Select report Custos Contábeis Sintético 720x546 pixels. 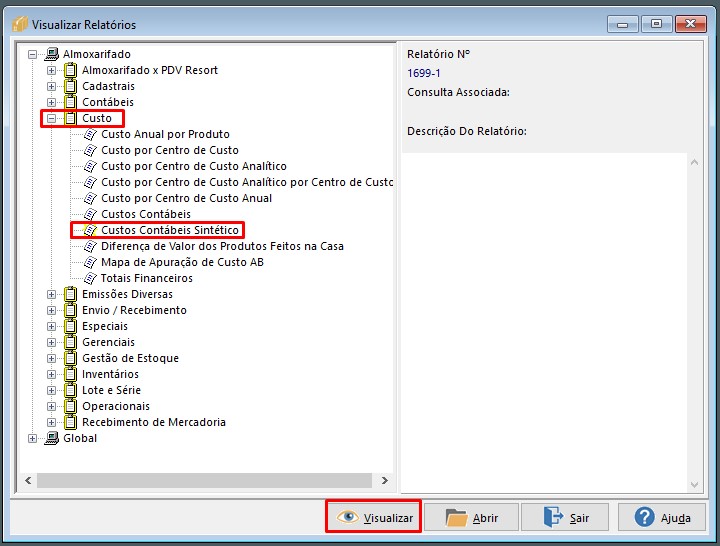click(x=170, y=230)
